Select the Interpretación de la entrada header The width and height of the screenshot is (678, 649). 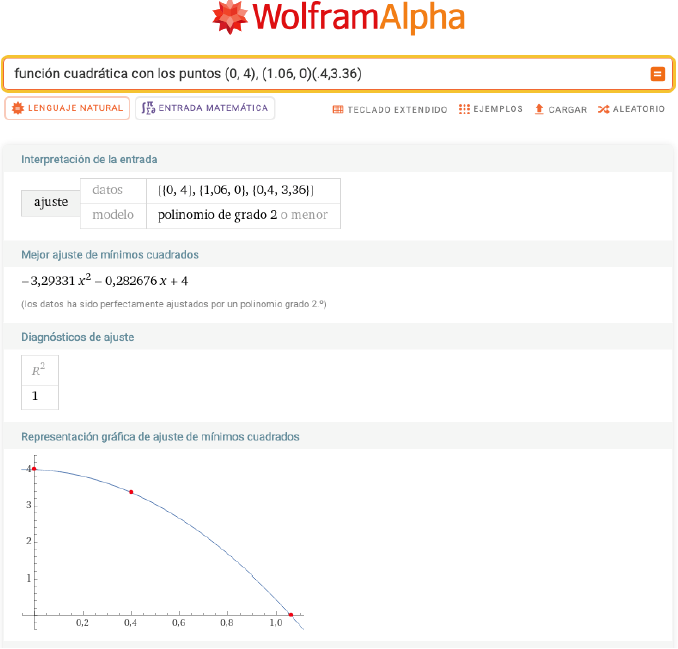89,159
